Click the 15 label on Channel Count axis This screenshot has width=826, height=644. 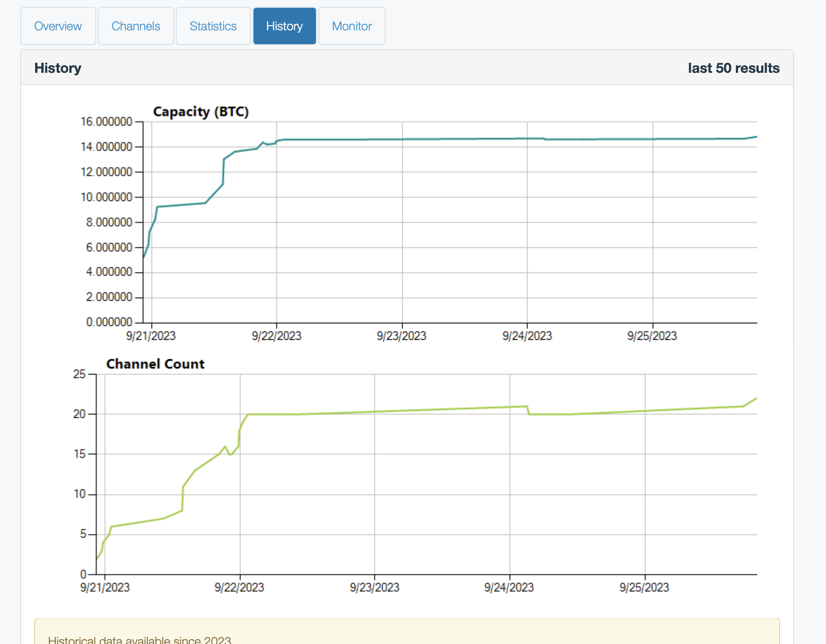80,454
